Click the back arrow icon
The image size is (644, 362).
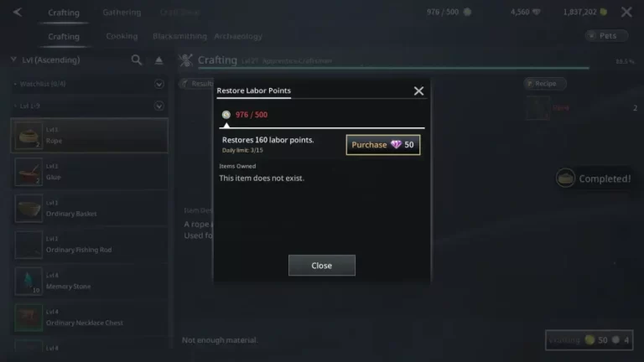click(x=18, y=12)
